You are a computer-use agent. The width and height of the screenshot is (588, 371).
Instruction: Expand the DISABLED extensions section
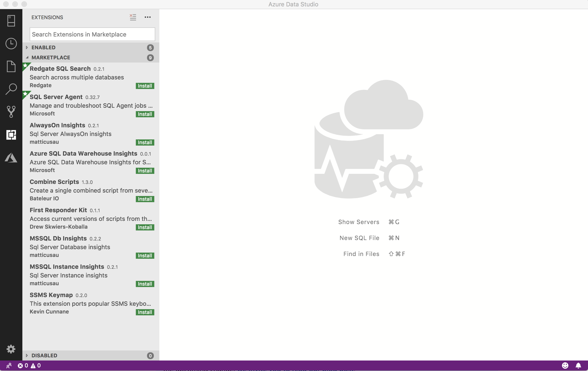coord(26,355)
